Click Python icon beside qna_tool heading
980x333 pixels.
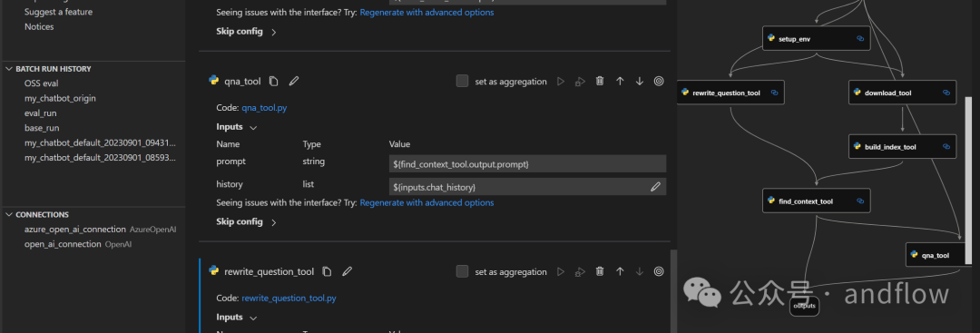(214, 80)
